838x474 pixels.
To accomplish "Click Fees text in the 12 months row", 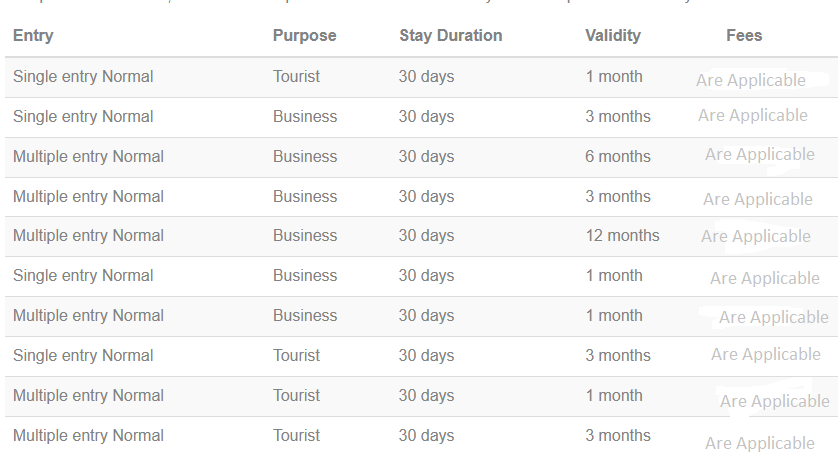I will click(x=756, y=237).
